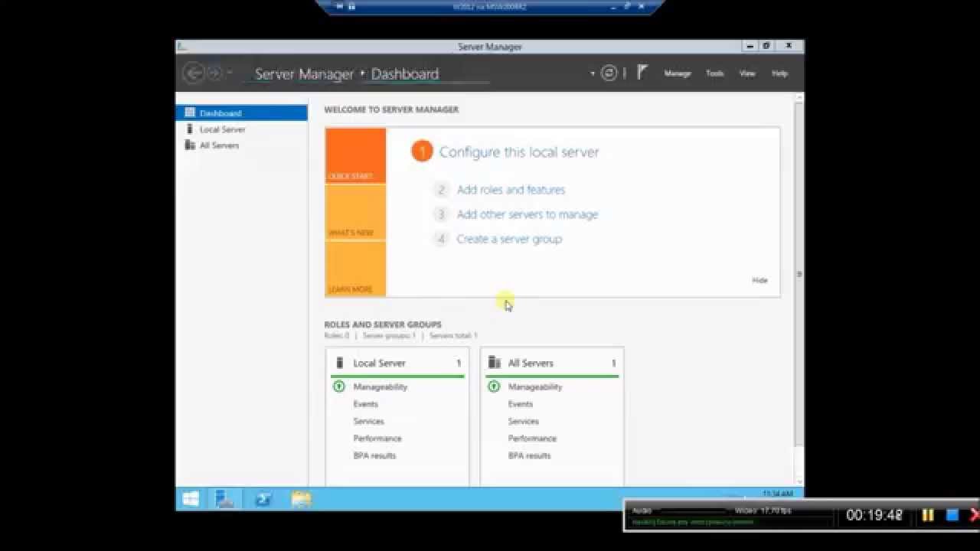Open the navigation history dropdown arrow

[x=230, y=73]
